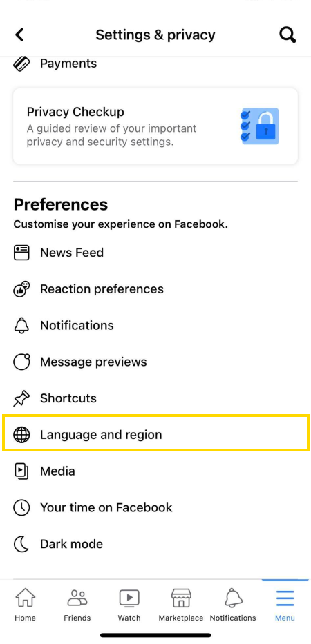
Task: Switch to the Home tab
Action: tap(25, 605)
